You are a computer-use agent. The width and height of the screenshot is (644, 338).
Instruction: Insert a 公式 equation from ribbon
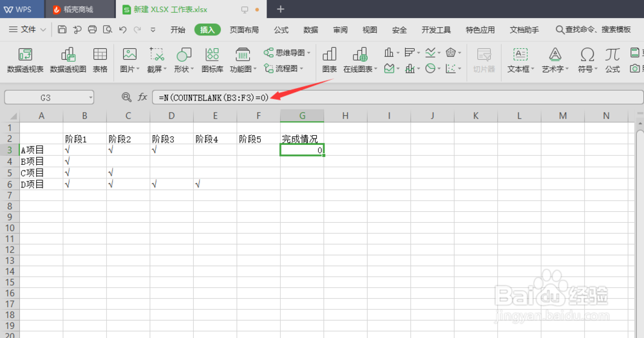point(612,61)
